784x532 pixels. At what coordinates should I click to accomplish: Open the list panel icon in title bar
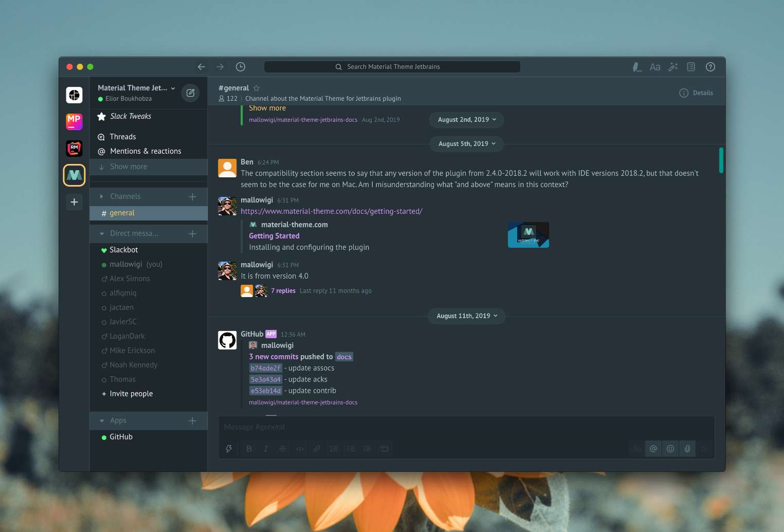tap(691, 67)
